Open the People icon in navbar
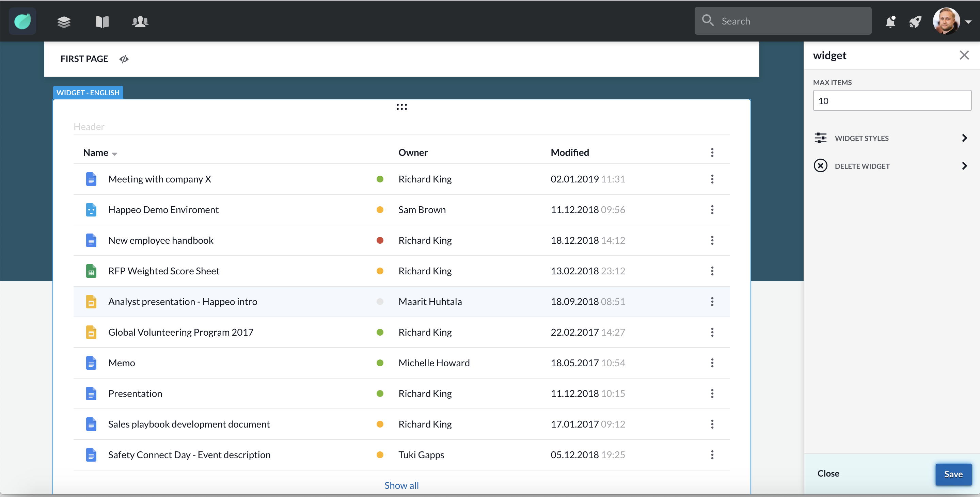Viewport: 980px width, 497px height. (140, 21)
